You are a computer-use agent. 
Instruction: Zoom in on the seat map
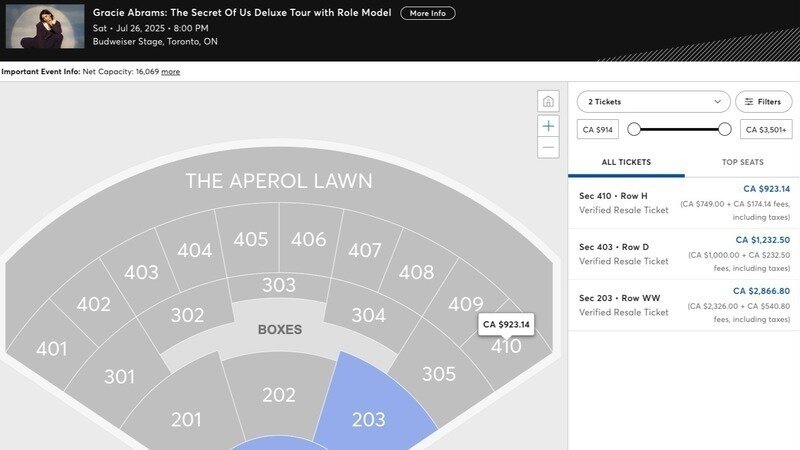[548, 125]
